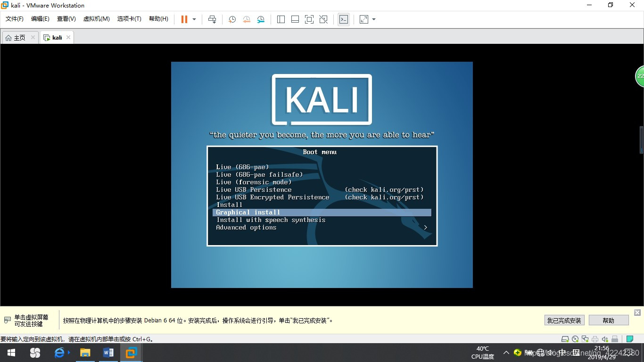Open the fan-shaped taskbar app icon
The height and width of the screenshot is (362, 644).
[x=35, y=353]
